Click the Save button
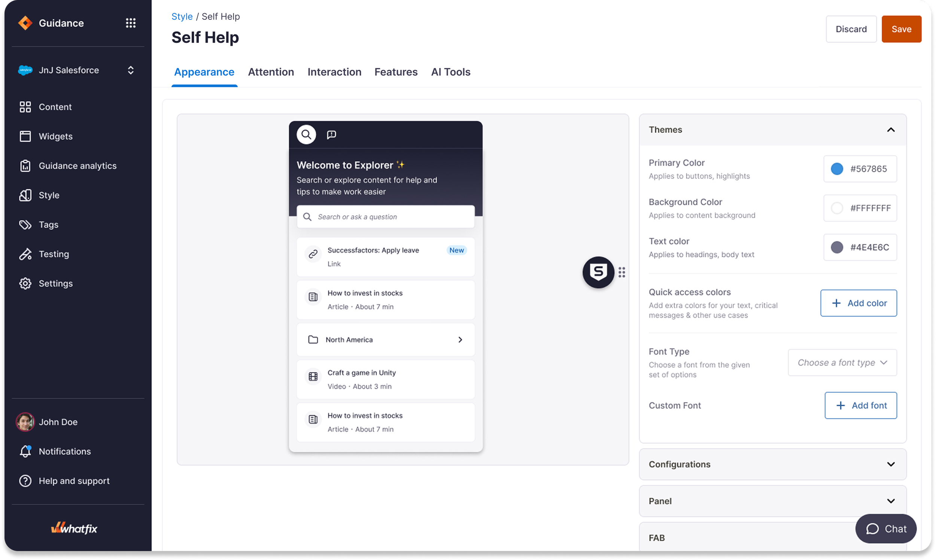Screen dimensions: 936x560 901,29
